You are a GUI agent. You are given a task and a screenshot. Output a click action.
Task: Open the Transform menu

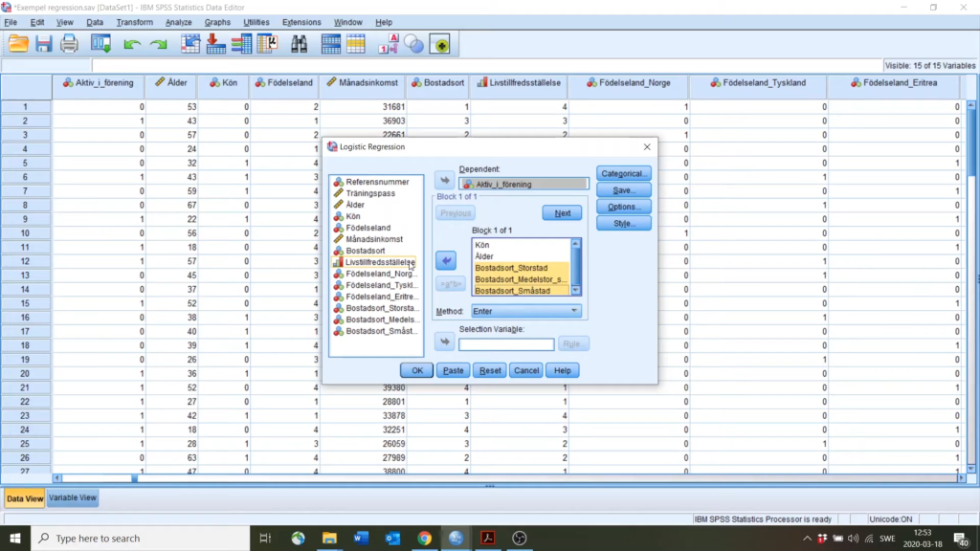pos(134,22)
